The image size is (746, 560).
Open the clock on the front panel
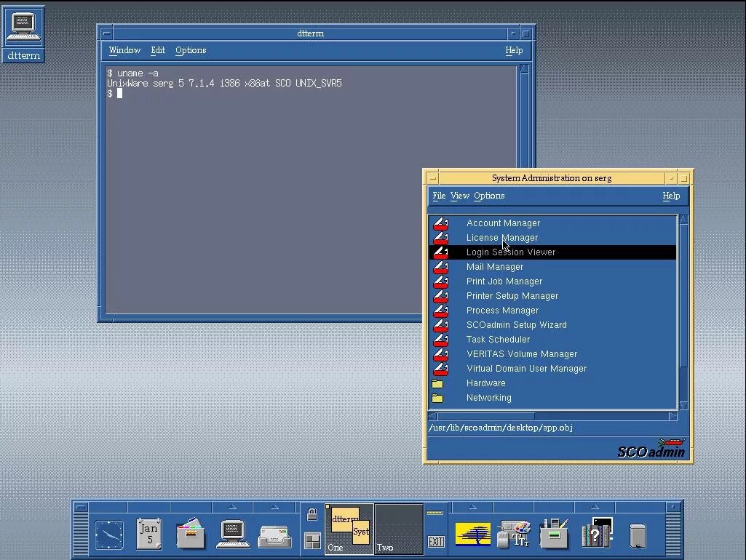109,535
